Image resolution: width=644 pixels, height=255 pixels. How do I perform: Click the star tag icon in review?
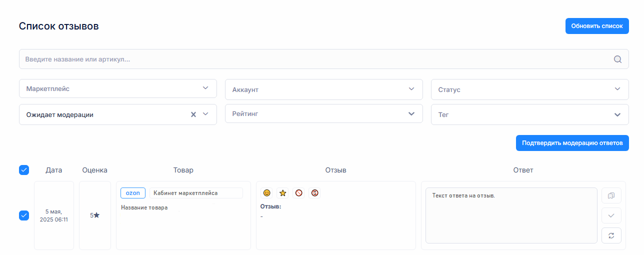[x=282, y=193]
